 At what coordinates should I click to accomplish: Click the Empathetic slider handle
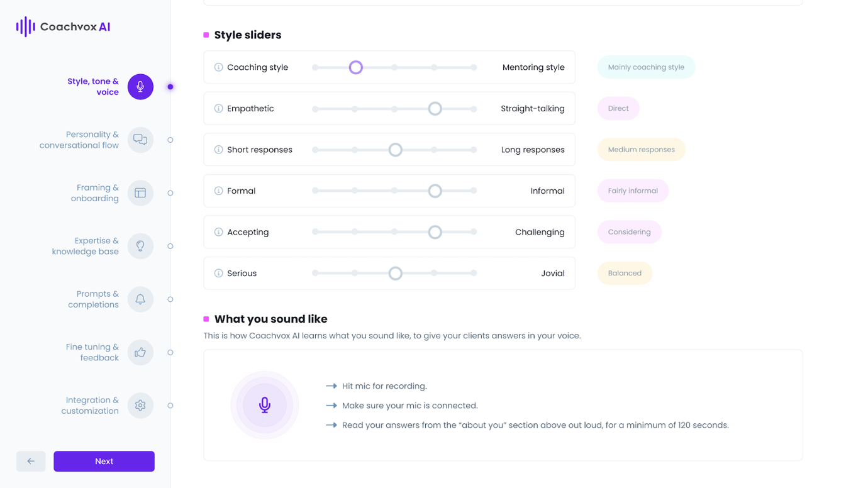(x=435, y=108)
